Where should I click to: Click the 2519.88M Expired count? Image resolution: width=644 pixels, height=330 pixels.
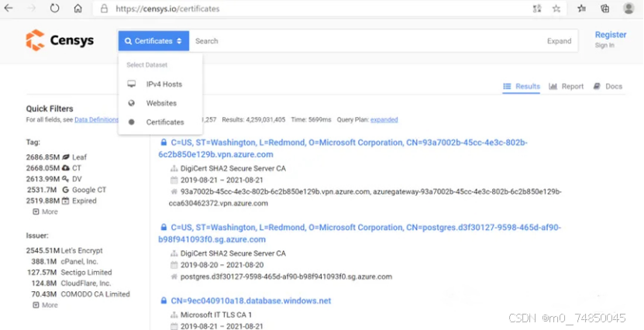[43, 201]
